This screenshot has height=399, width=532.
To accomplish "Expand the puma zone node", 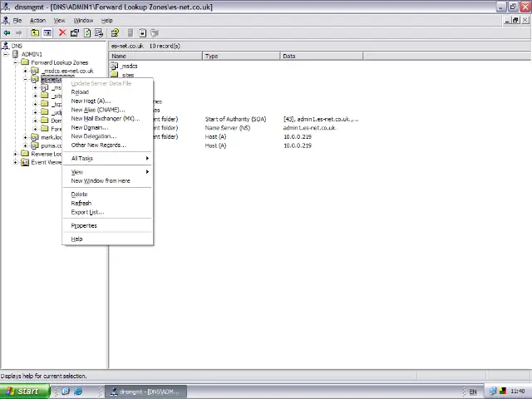I will 26,145.
